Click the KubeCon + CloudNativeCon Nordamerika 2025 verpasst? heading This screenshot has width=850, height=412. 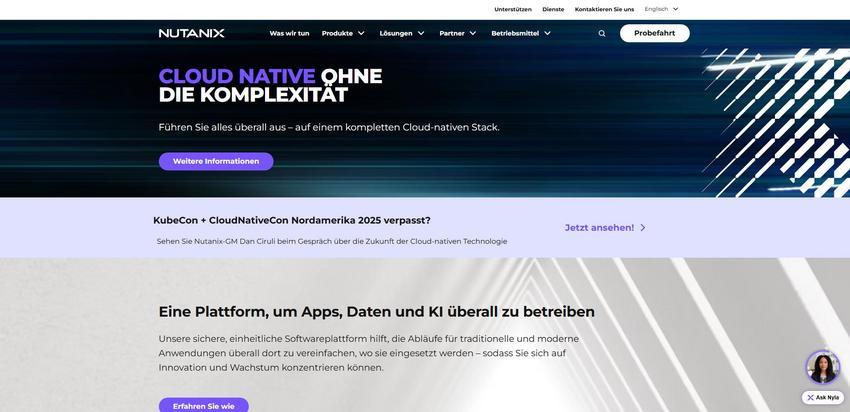point(292,221)
